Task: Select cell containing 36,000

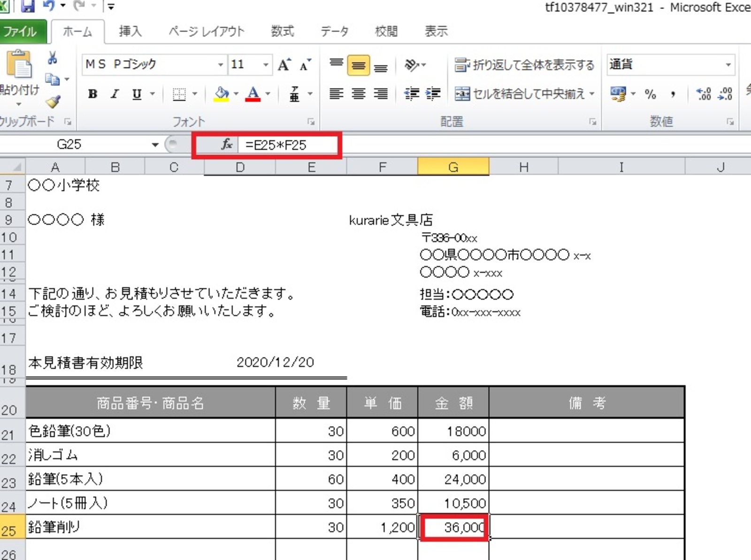Action: 453,527
